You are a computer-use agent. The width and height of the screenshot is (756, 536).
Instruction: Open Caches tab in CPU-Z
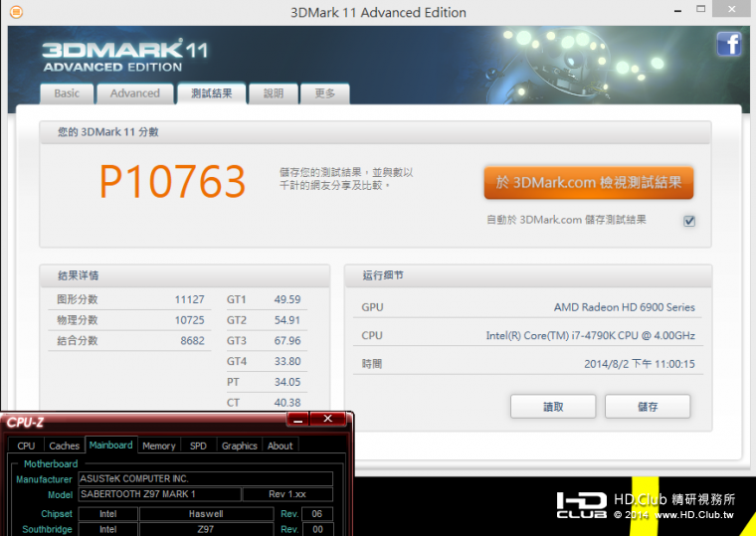click(x=64, y=446)
